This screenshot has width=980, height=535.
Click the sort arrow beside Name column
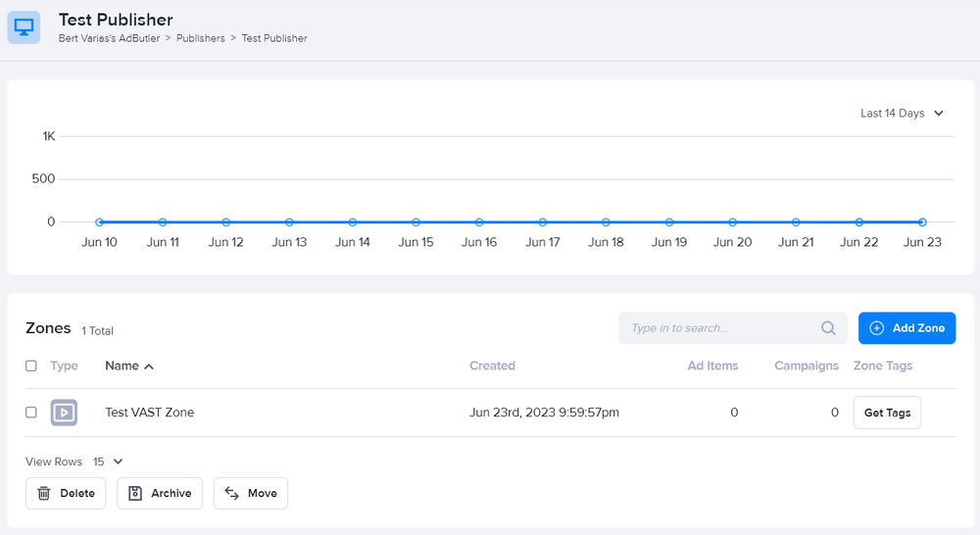149,366
